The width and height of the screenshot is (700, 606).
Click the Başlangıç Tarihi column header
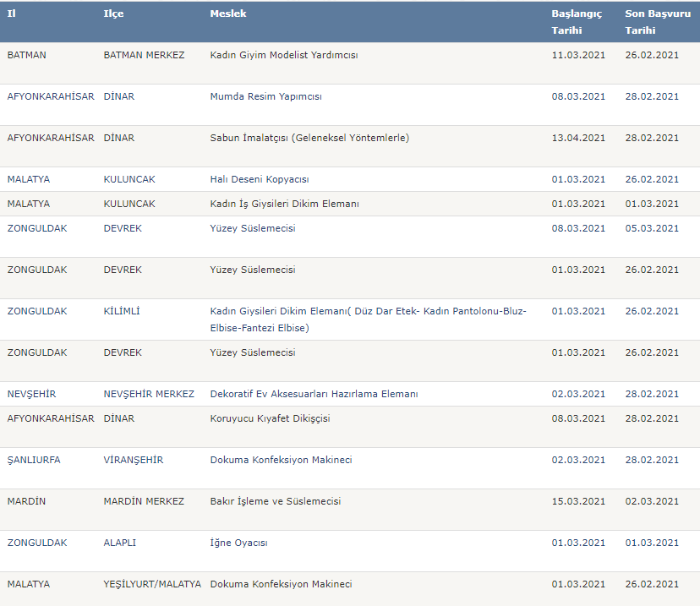pos(577,22)
